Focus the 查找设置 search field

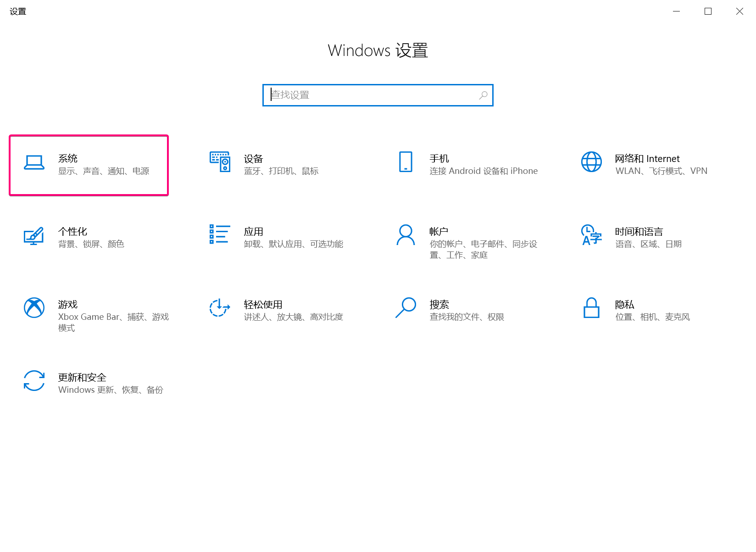pos(378,95)
